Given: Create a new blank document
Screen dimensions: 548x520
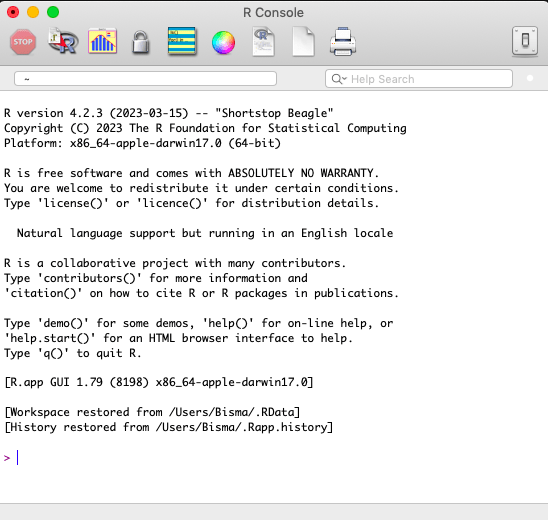Looking at the screenshot, I should (303, 42).
